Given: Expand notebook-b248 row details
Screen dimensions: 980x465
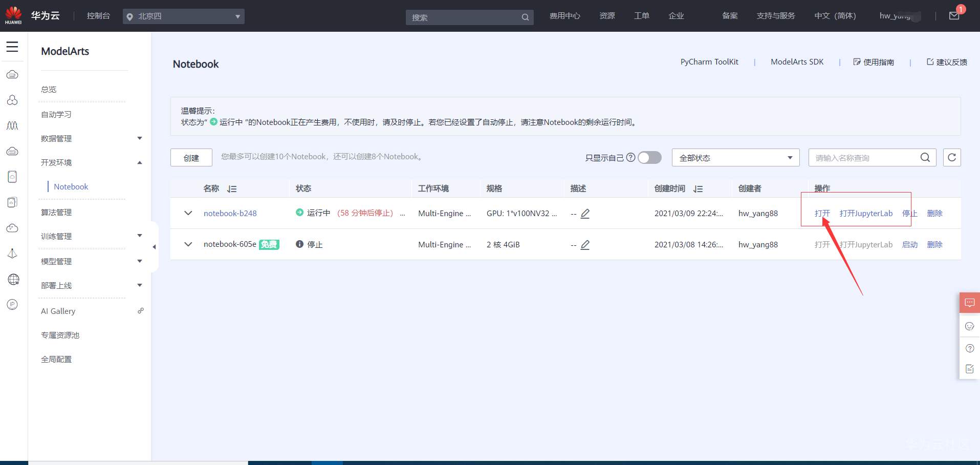Looking at the screenshot, I should click(188, 213).
